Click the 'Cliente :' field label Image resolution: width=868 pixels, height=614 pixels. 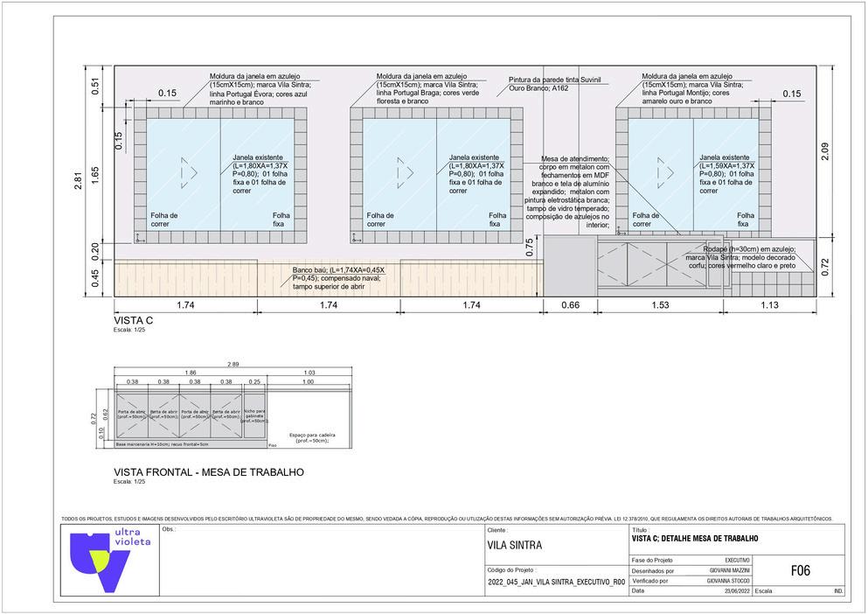(497, 530)
